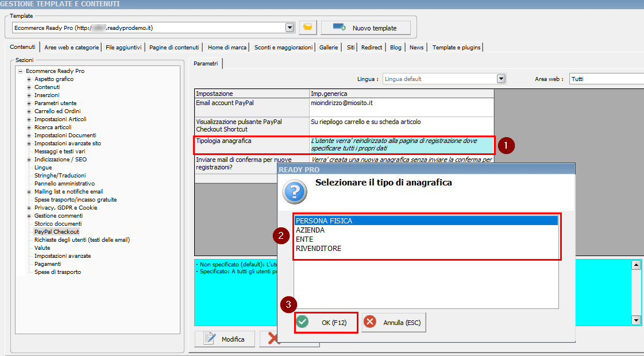
Task: Click the Modifica button
Action: [225, 339]
